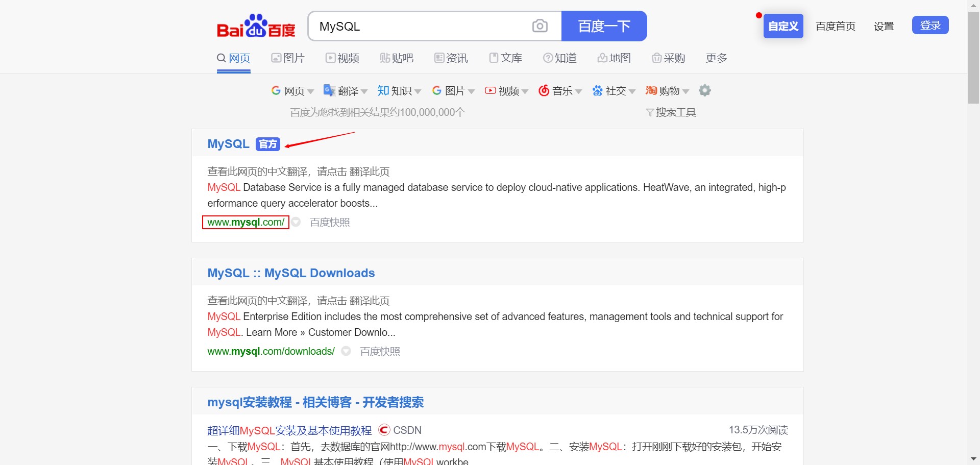Viewport: 980px width, 465px height.
Task: Click the 自定义 button
Action: (783, 26)
